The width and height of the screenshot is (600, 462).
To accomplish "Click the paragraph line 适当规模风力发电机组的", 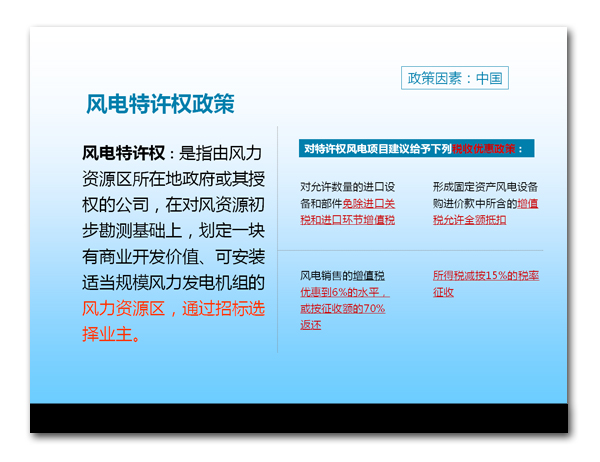I will coord(173,283).
